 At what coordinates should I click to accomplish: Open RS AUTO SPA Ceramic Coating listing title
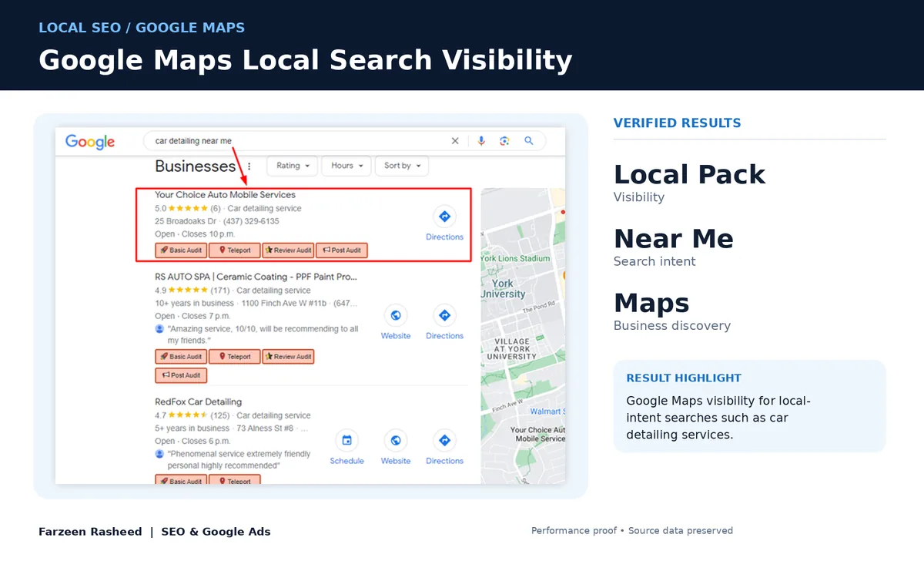tap(256, 277)
